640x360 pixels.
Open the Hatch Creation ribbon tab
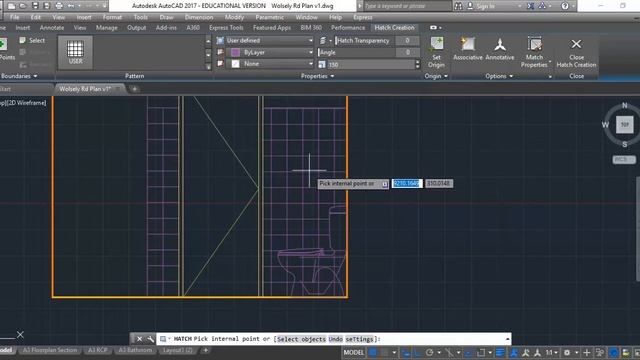point(394,27)
